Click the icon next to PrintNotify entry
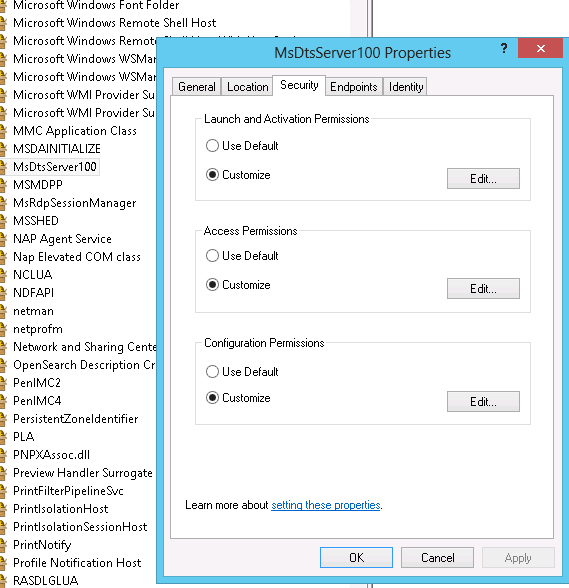Screen dimensions: 569x588 pos(3,545)
